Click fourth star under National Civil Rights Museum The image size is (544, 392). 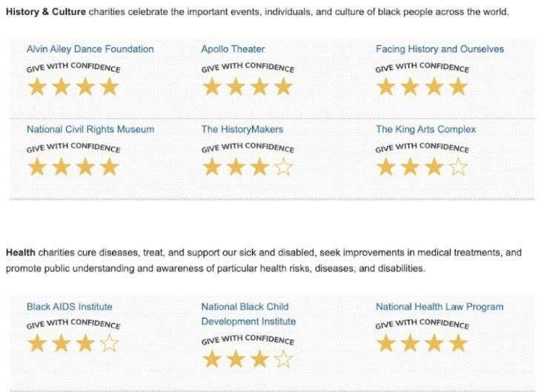tap(109, 167)
